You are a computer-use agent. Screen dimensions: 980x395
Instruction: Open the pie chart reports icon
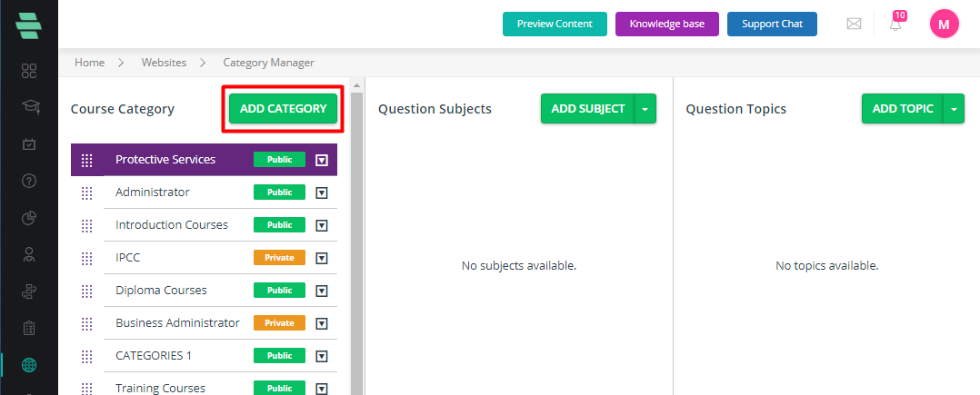coord(29,218)
